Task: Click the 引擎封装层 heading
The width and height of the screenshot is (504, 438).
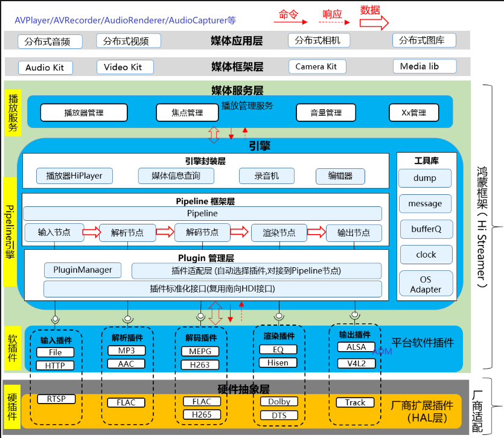Action: [205, 161]
